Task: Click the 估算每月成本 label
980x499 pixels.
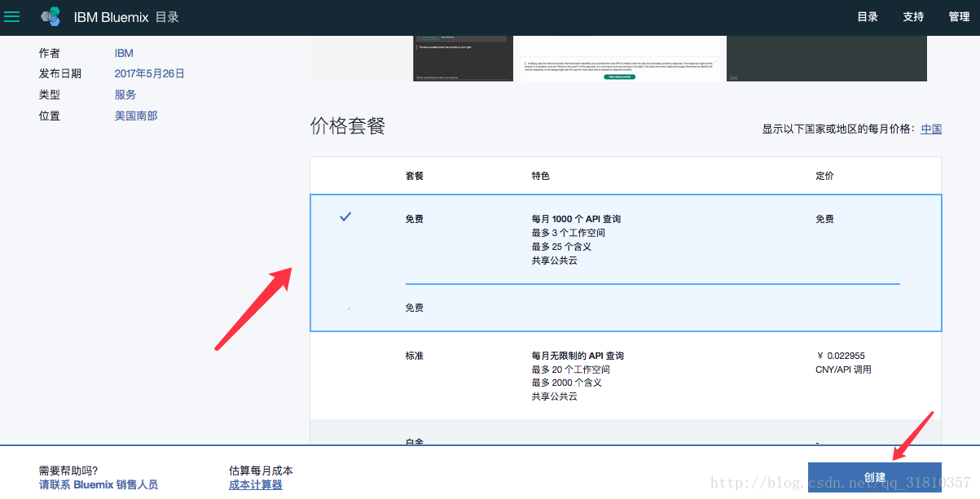Action: (x=261, y=471)
